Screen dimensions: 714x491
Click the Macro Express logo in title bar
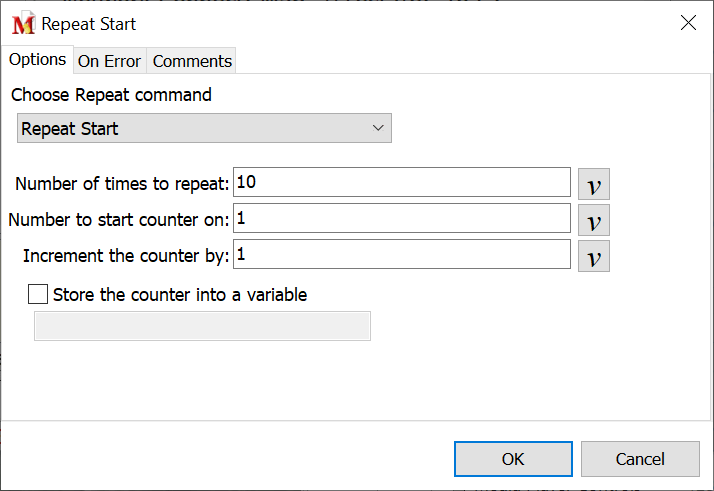click(x=23, y=23)
